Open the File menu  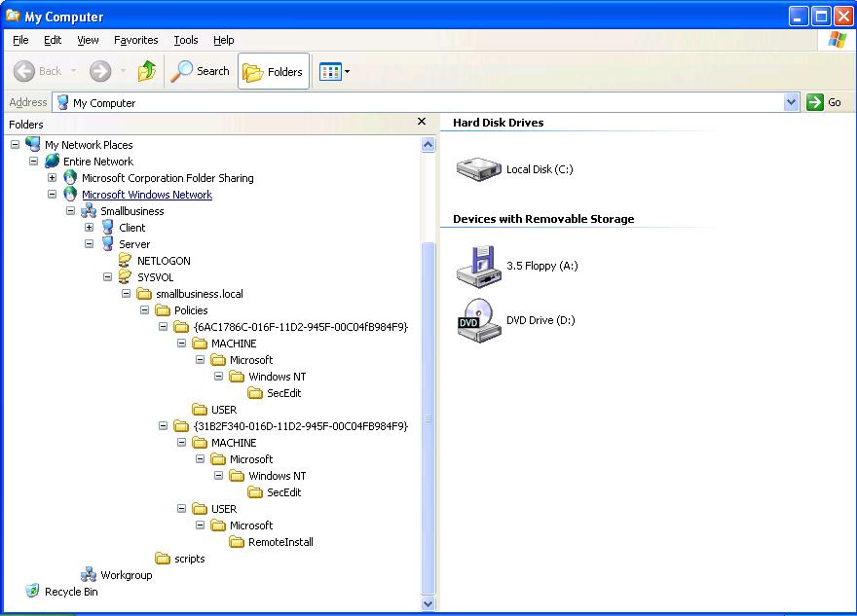point(20,40)
